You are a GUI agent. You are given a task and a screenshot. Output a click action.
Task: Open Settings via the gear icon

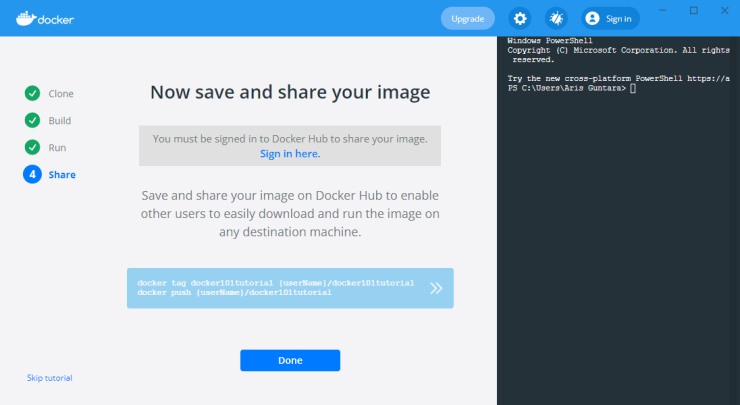click(520, 18)
